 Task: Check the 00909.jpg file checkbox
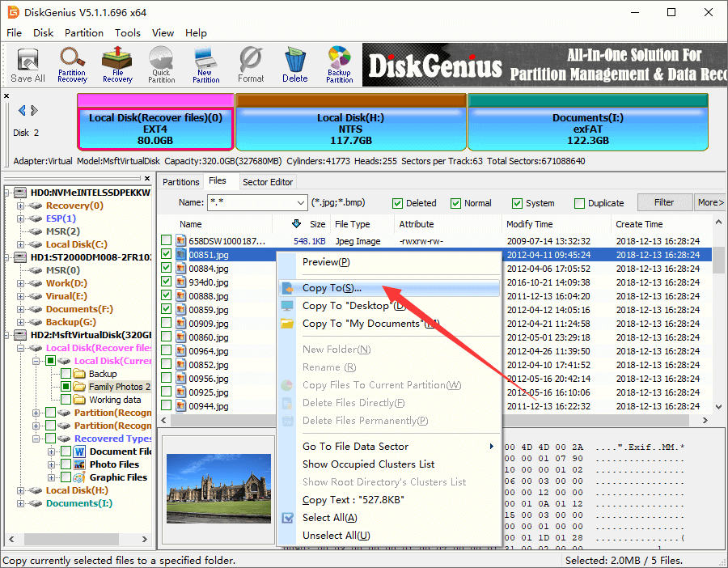pyautogui.click(x=166, y=323)
